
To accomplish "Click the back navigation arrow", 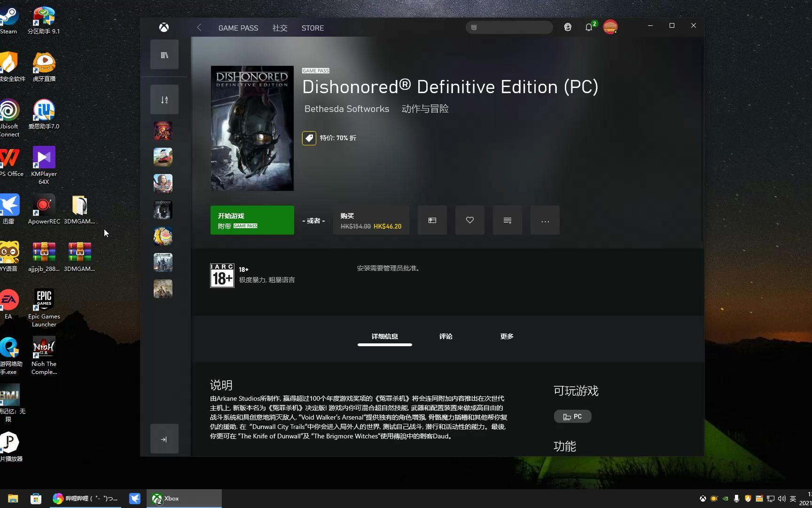I will pyautogui.click(x=199, y=27).
